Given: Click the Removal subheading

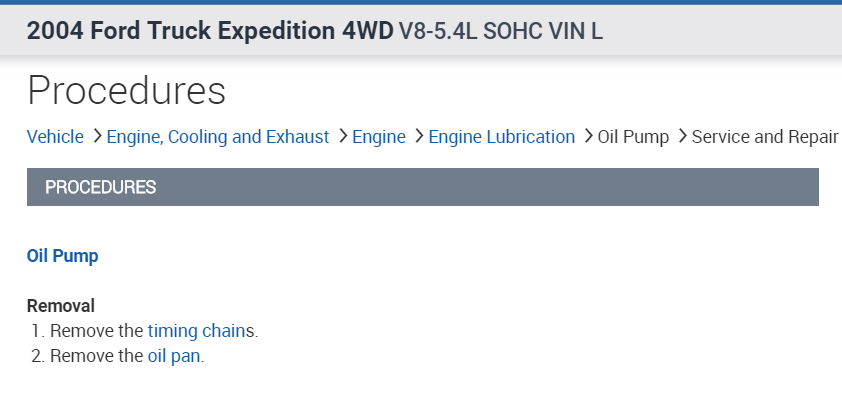Looking at the screenshot, I should (x=60, y=306).
